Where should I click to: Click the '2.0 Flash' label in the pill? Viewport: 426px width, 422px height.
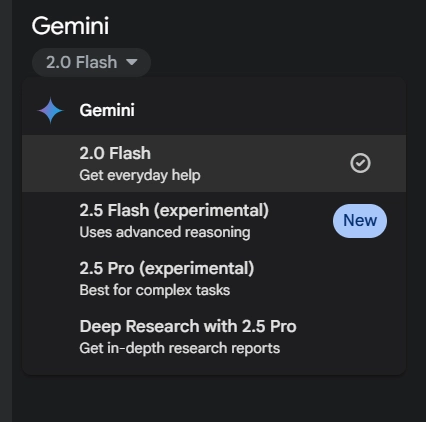(x=82, y=62)
